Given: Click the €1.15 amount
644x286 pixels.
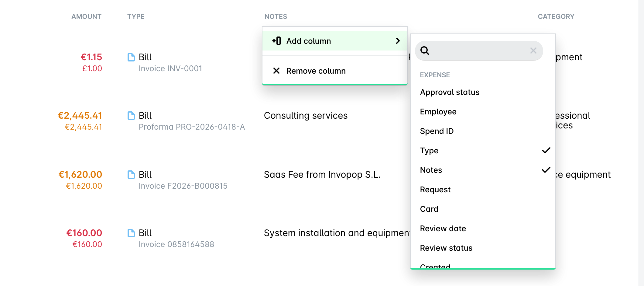Looking at the screenshot, I should click(91, 57).
